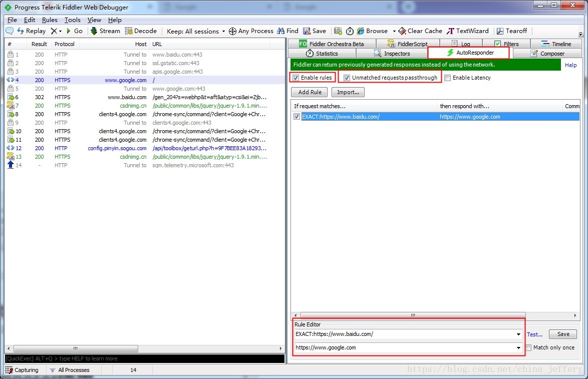Click session list horizontal scrollbar thumb
The height and width of the screenshot is (379, 588).
tap(76, 348)
